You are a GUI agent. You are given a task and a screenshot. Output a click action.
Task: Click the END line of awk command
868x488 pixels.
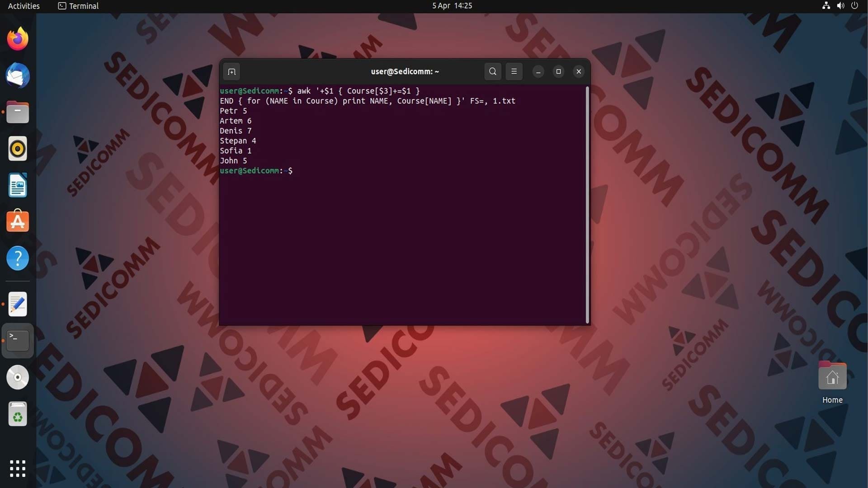point(368,101)
